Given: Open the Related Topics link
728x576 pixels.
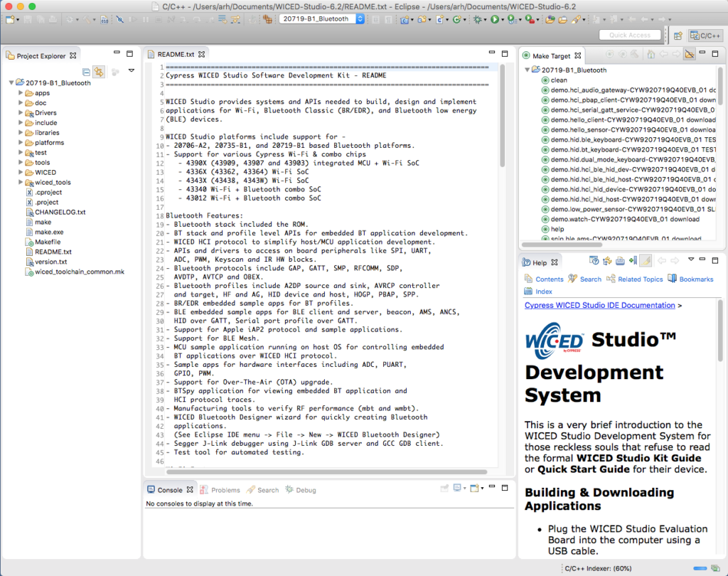Looking at the screenshot, I should click(x=641, y=279).
